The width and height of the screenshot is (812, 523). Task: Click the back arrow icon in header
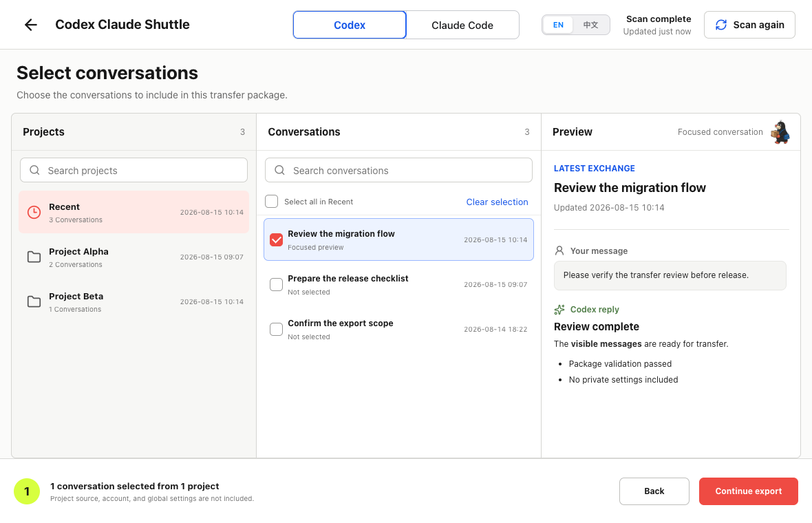click(x=30, y=25)
